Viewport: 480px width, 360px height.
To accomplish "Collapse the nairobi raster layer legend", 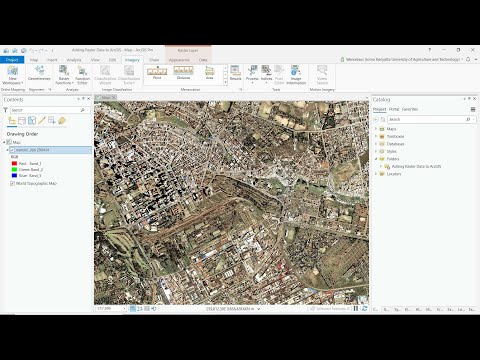I will pos(8,150).
